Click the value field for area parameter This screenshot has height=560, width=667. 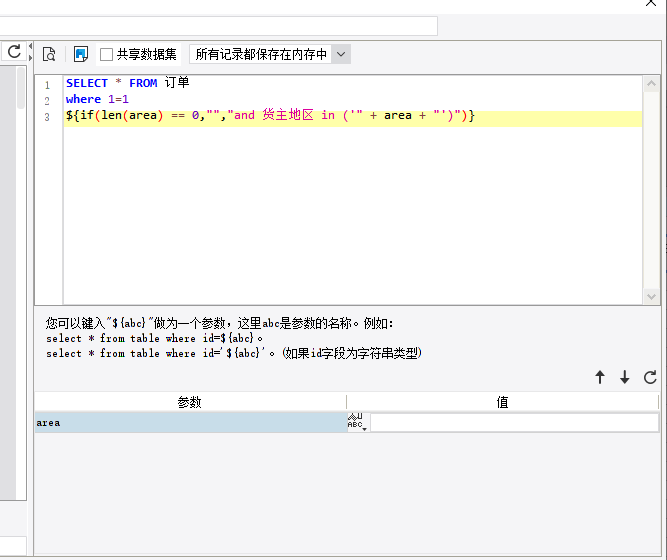click(514, 423)
